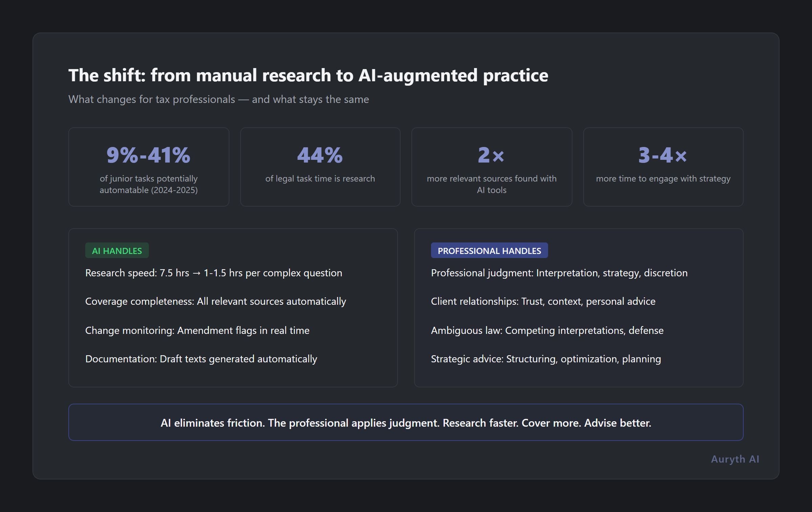Select the 3-4× strategy time card

click(663, 167)
